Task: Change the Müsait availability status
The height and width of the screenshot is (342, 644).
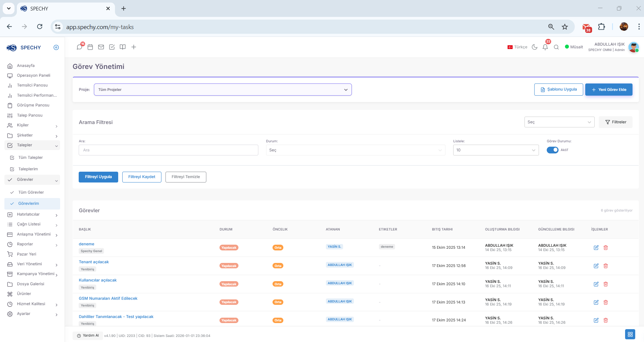Action: click(x=574, y=47)
